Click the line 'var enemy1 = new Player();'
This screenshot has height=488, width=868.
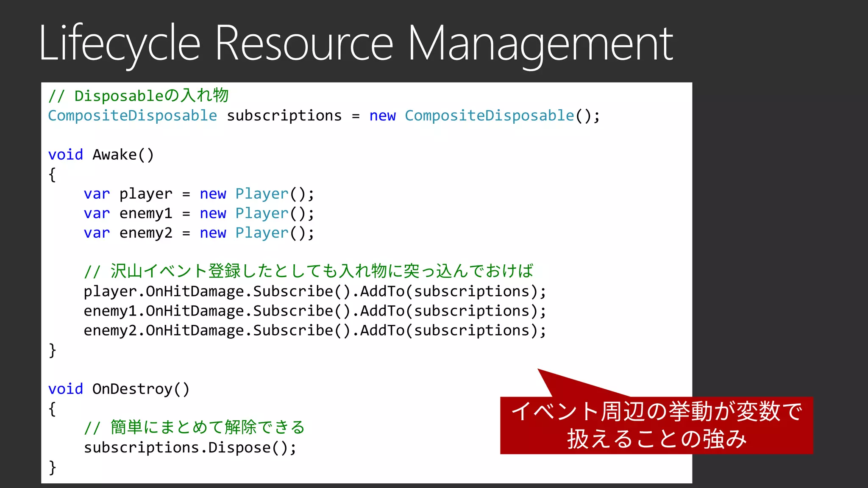[x=199, y=213]
